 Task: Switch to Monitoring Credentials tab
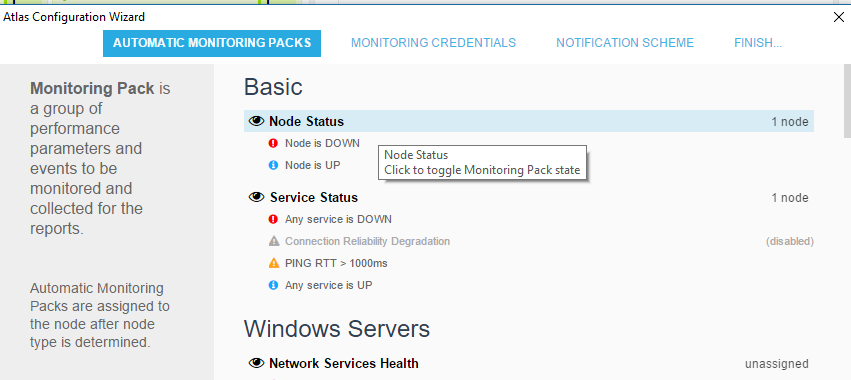click(x=433, y=43)
